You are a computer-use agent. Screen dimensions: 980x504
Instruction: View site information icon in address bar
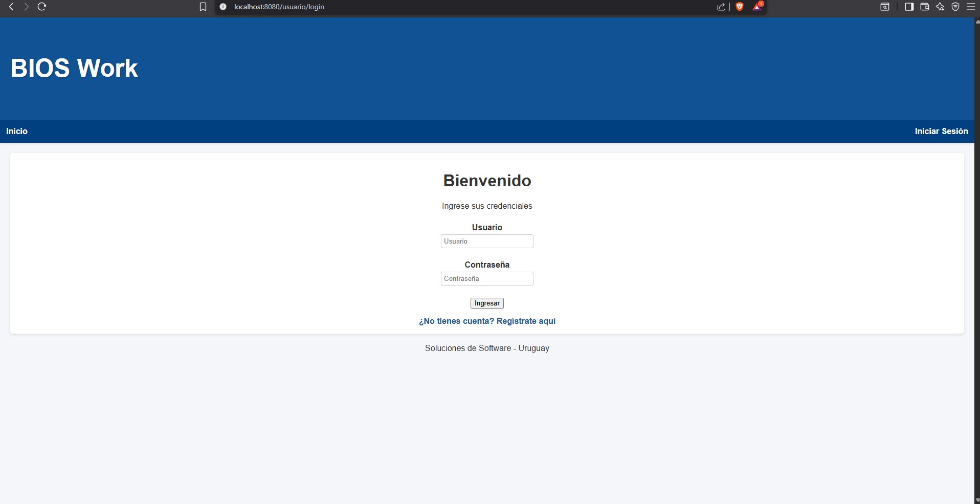tap(223, 7)
